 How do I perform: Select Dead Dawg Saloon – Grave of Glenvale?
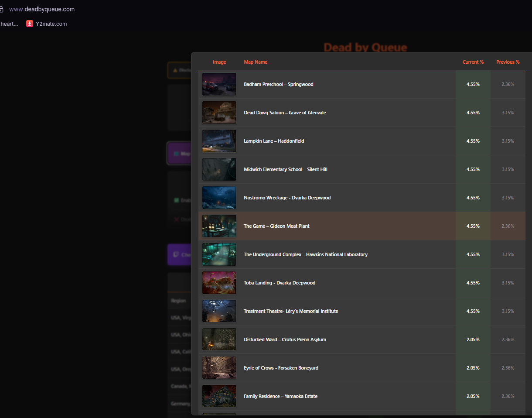click(x=285, y=113)
